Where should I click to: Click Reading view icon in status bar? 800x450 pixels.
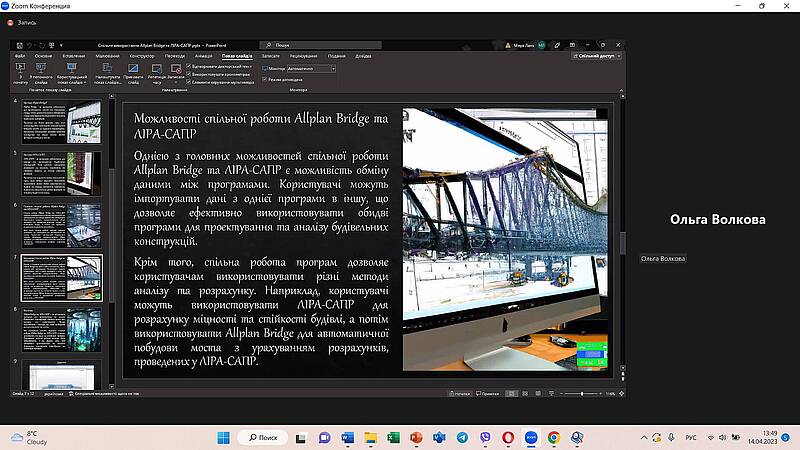(538, 393)
